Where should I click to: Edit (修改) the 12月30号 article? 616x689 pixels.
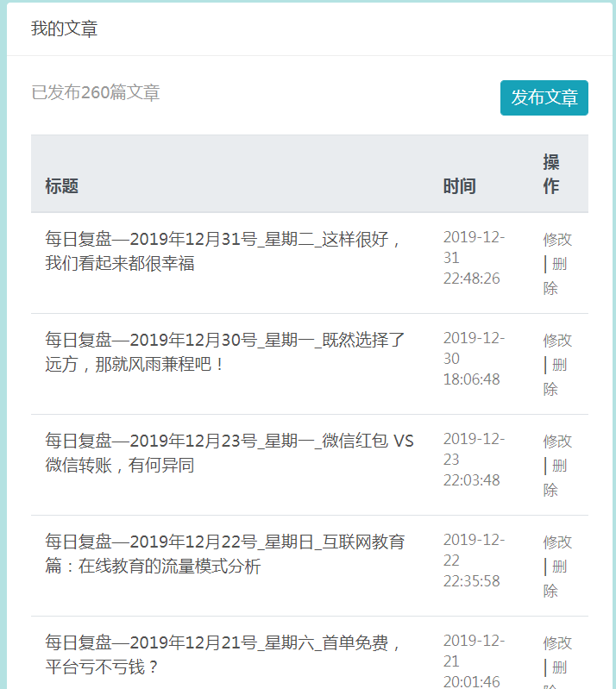click(557, 340)
